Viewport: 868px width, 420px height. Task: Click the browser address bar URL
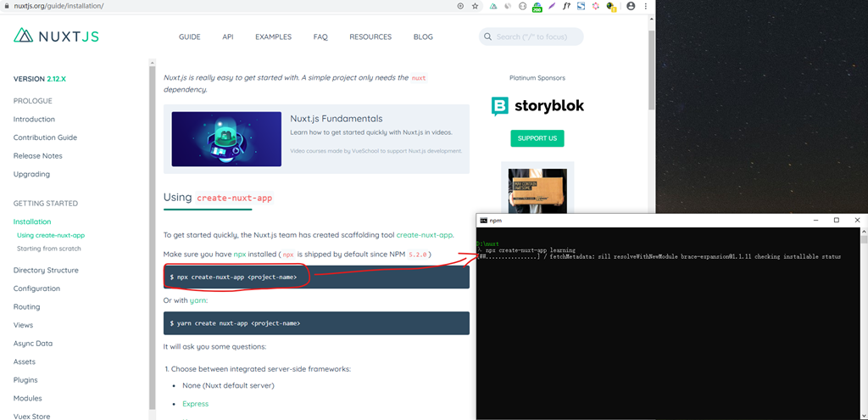tap(58, 6)
